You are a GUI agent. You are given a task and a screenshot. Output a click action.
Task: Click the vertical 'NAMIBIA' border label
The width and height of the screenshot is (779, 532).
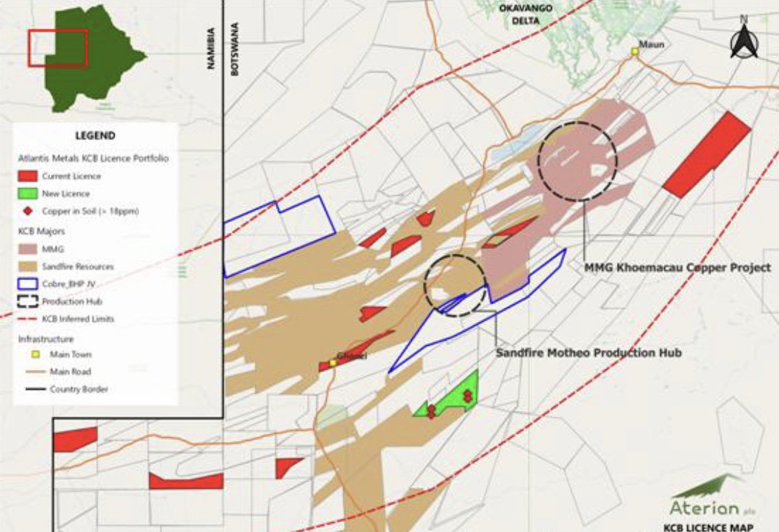211,47
